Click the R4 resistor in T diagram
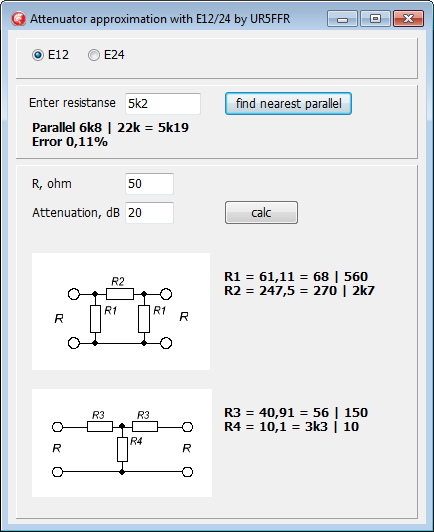434x532 pixels. point(122,449)
